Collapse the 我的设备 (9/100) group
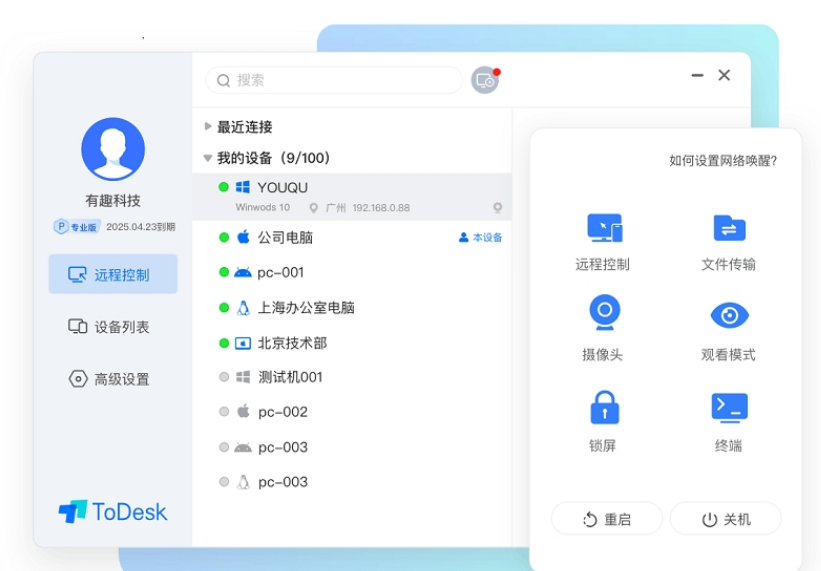 coord(208,158)
